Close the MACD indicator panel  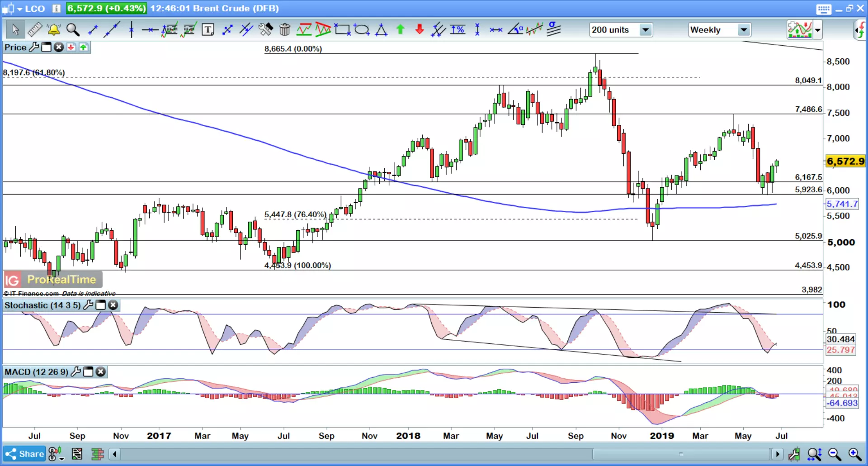click(100, 372)
